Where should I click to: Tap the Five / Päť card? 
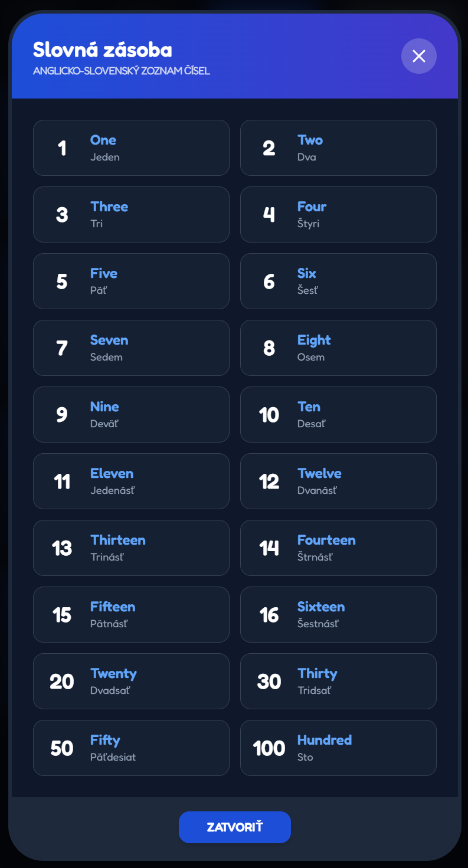(131, 281)
